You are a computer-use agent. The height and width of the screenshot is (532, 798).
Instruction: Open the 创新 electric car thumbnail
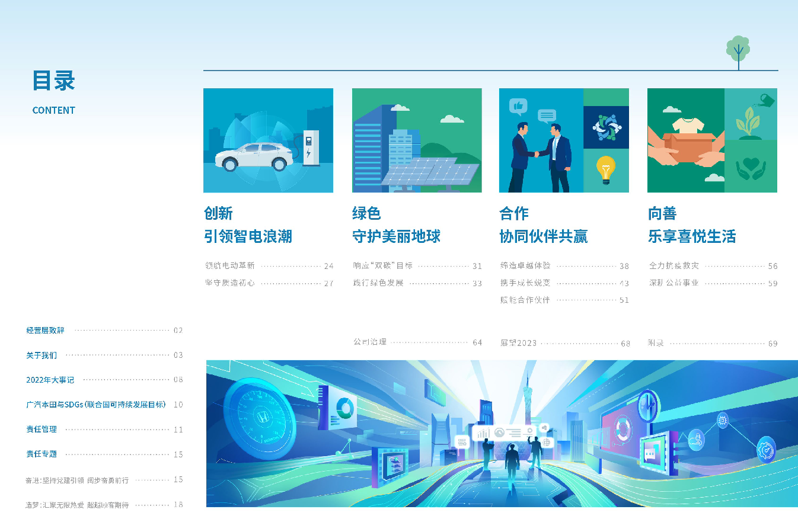(x=268, y=140)
